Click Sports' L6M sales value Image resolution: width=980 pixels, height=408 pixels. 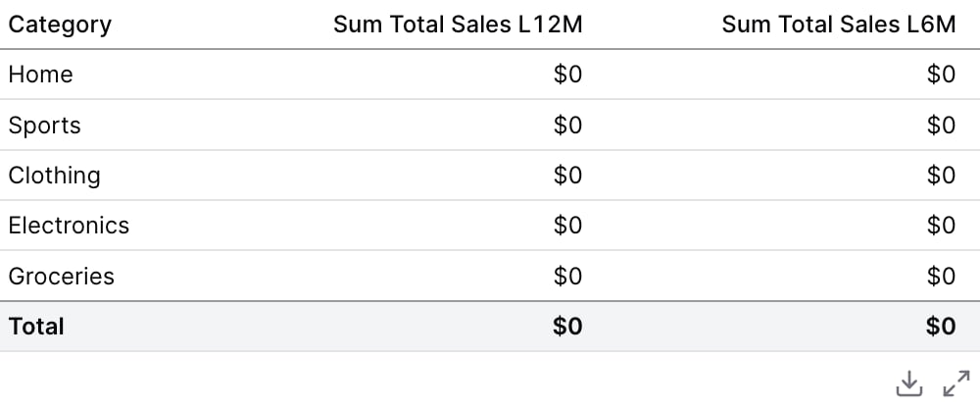pyautogui.click(x=941, y=126)
